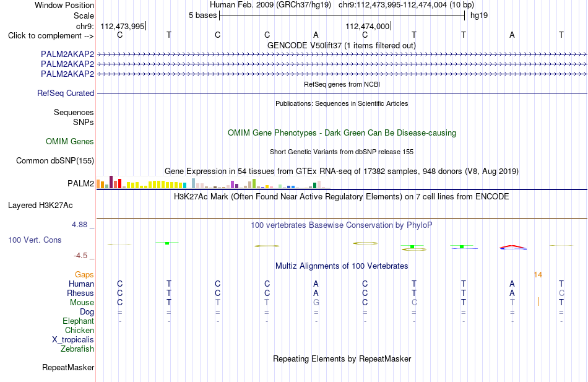Click the SNPs track label
Screen dimensions: 588x382
coord(84,123)
